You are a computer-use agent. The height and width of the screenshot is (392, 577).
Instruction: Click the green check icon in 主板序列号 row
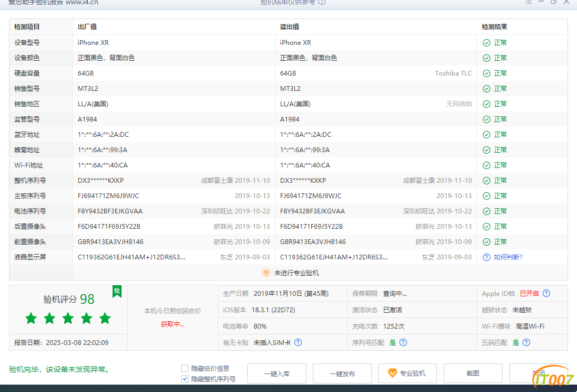[487, 196]
